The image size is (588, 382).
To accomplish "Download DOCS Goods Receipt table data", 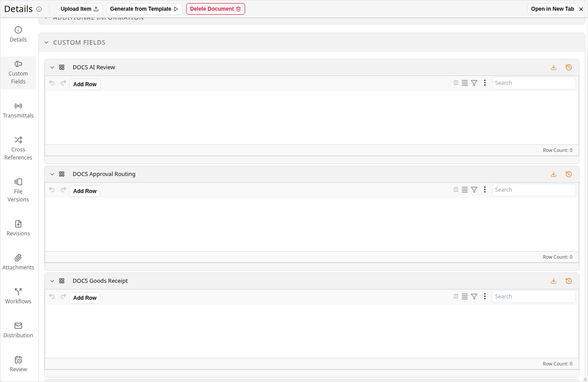I will [x=554, y=281].
